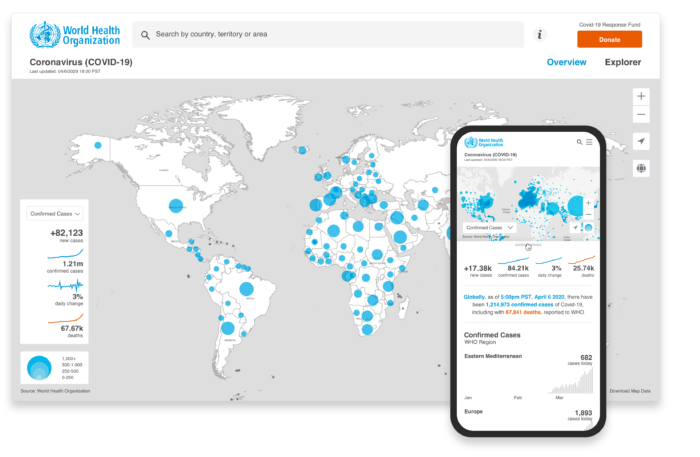Switch to the Explorer tab
Image resolution: width=700 pixels, height=457 pixels.
click(623, 62)
